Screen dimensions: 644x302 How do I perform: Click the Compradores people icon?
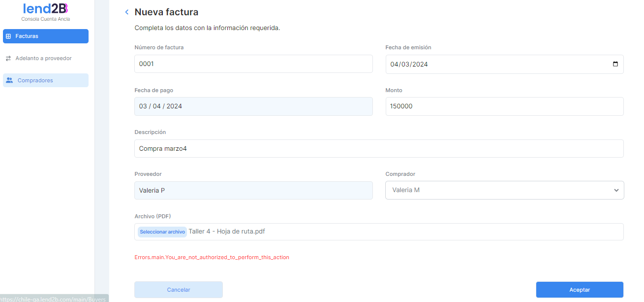click(x=9, y=80)
